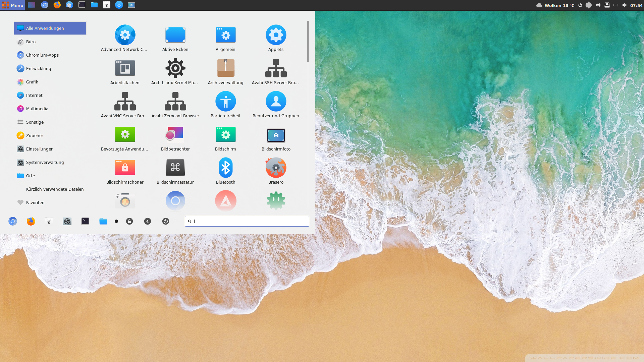Click the power shutdown button in menu
Image resolution: width=644 pixels, height=362 pixels.
coord(166,221)
